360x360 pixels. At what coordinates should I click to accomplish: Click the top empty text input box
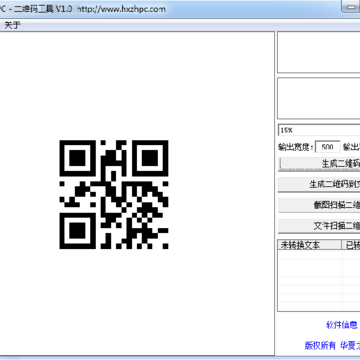pos(319,52)
